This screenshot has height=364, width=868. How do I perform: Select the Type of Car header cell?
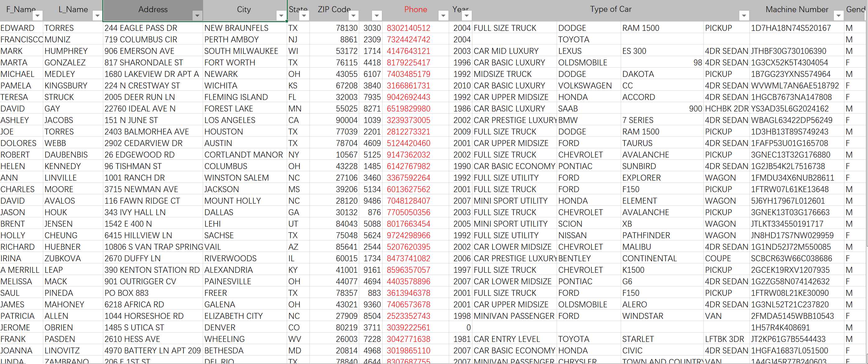[x=610, y=10]
